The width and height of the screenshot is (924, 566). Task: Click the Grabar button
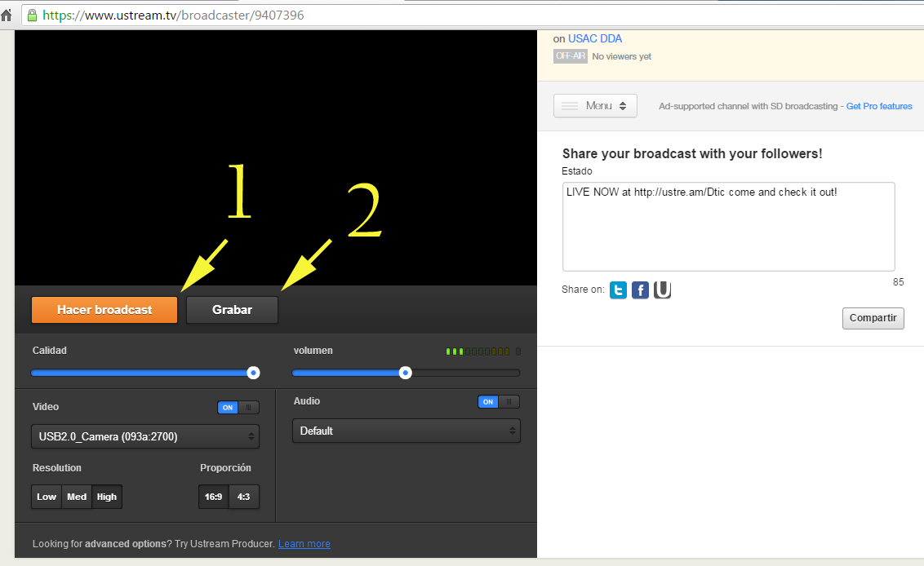(x=232, y=310)
